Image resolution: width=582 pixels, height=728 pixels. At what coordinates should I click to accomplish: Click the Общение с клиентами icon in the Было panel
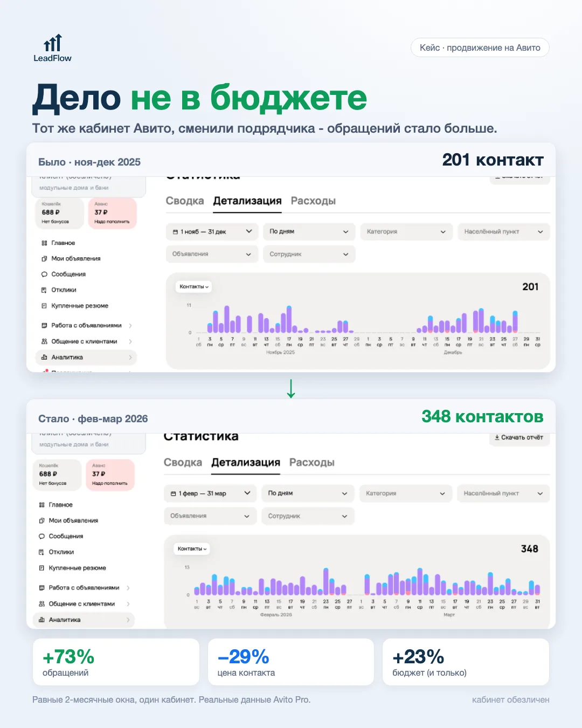[x=44, y=341]
